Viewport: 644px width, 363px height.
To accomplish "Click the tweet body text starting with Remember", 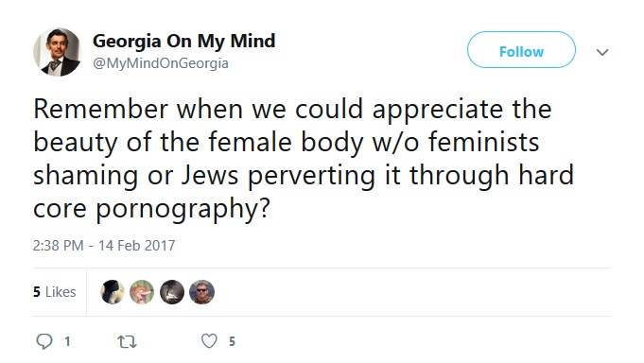I will [x=304, y=159].
